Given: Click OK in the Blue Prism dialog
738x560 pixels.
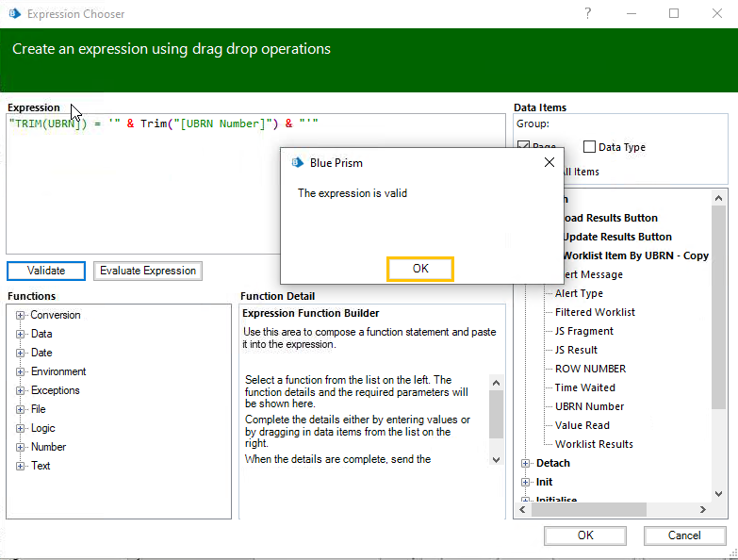Looking at the screenshot, I should pos(420,269).
